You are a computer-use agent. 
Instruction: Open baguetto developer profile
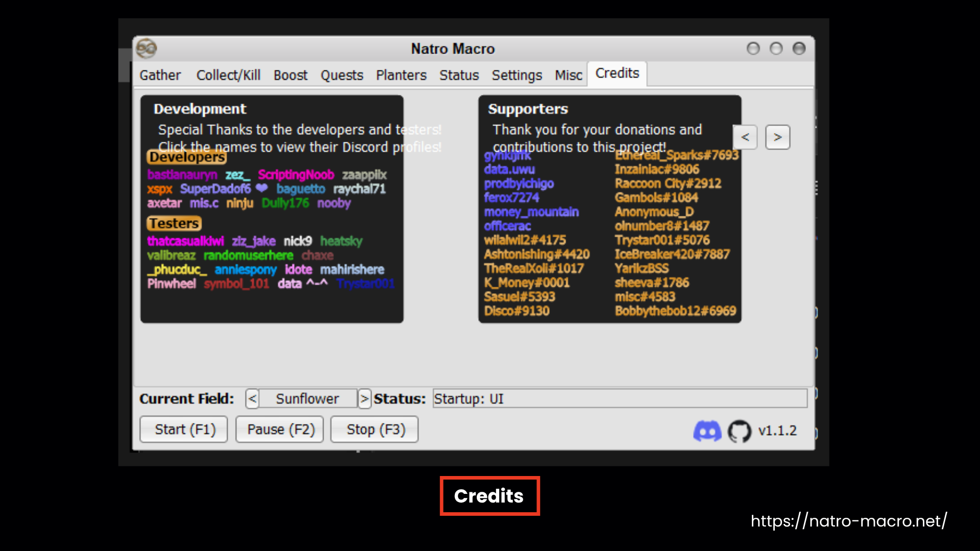301,189
